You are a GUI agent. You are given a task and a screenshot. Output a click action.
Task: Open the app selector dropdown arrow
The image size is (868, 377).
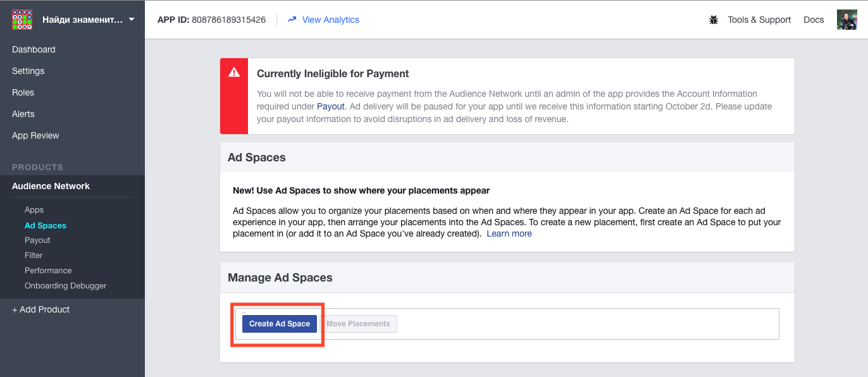(132, 20)
